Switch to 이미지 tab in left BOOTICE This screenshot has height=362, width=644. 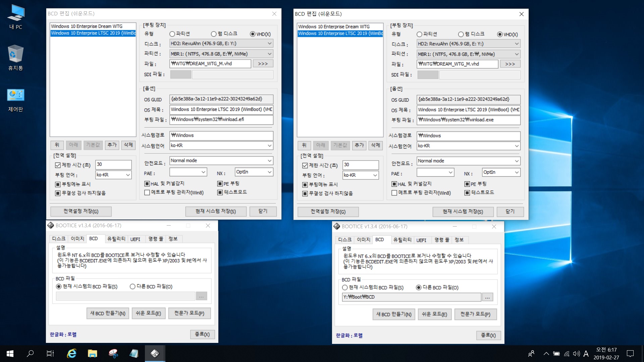(x=77, y=239)
